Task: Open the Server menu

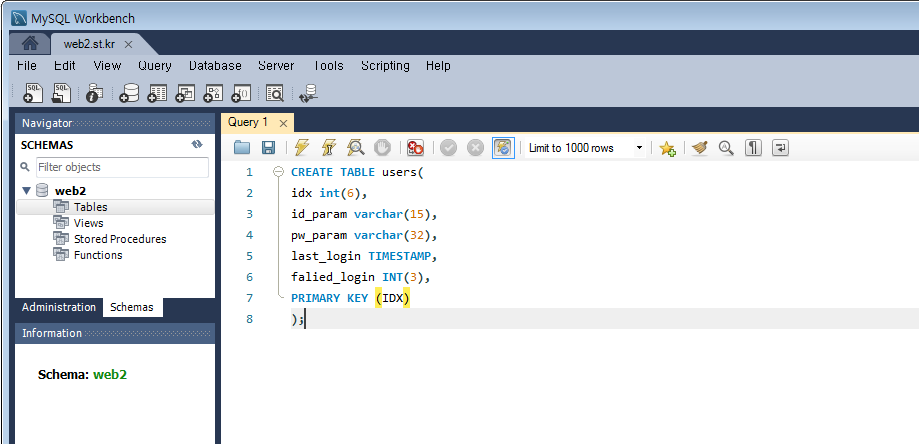Action: (x=276, y=66)
